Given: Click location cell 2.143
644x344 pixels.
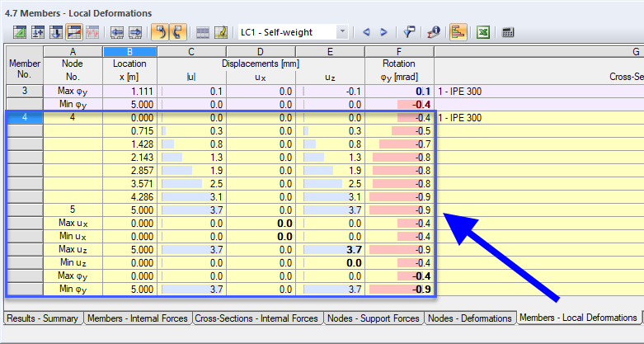Looking at the screenshot, I should coord(129,157).
